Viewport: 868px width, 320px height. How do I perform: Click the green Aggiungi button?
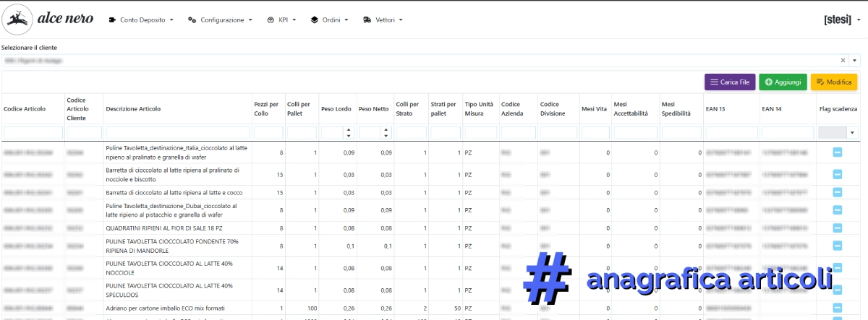point(783,82)
